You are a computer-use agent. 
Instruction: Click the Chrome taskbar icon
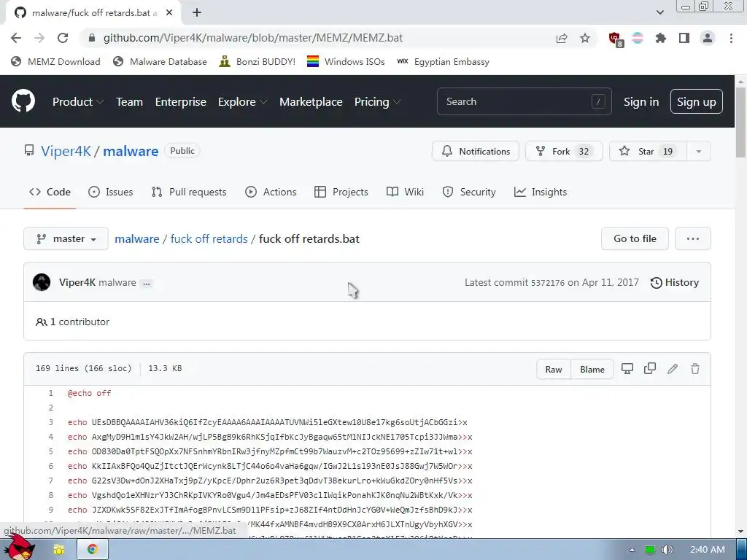coord(93,550)
